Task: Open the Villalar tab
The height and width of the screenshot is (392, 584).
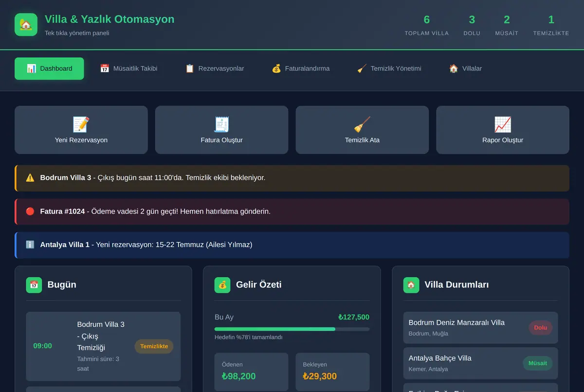Action: coord(465,69)
